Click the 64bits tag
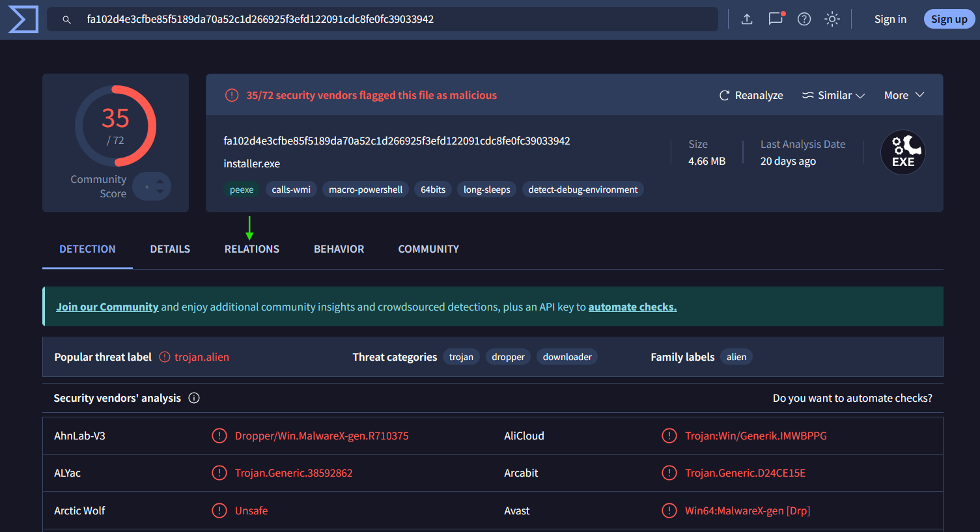Image resolution: width=980 pixels, height=532 pixels. click(433, 189)
